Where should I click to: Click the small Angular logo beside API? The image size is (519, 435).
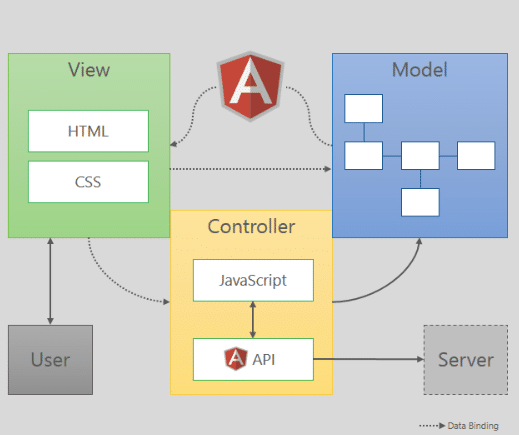[x=236, y=359]
